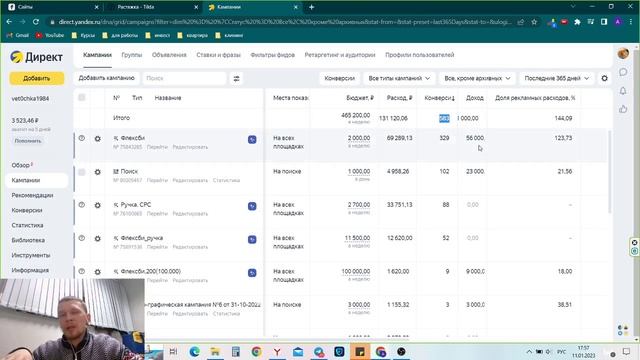Click yellow Добавить button
640x360 pixels.
pos(37,78)
